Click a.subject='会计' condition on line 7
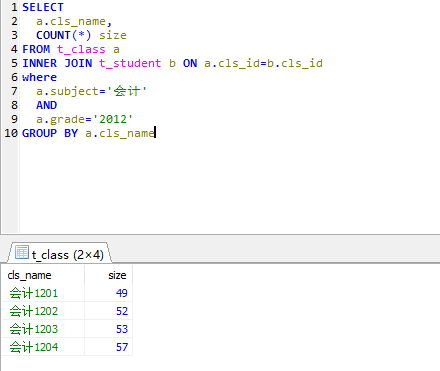 [x=91, y=91]
